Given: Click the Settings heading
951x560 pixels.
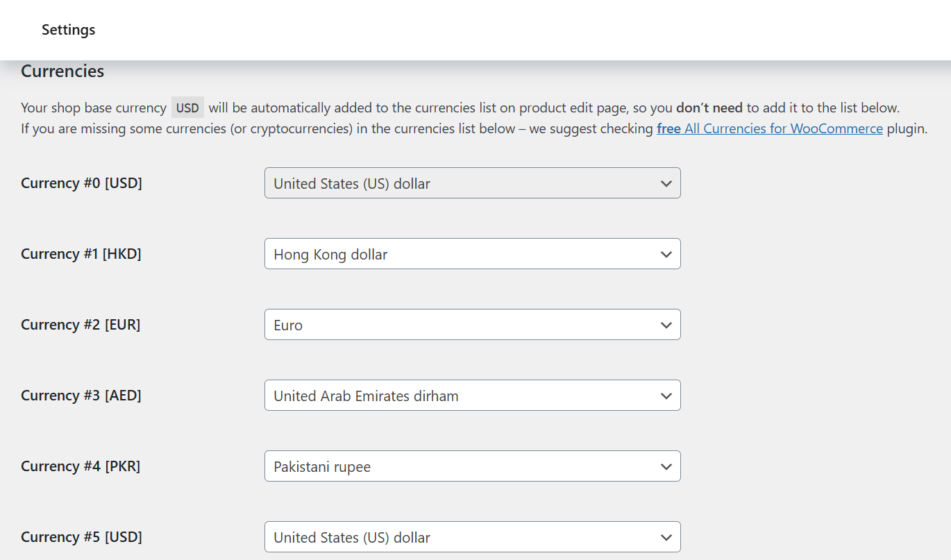Looking at the screenshot, I should pyautogui.click(x=68, y=30).
